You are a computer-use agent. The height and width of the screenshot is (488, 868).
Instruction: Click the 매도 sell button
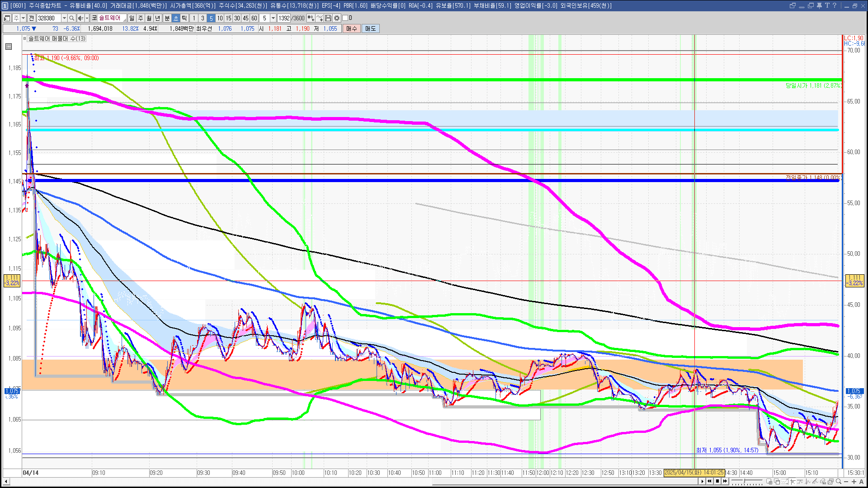coord(371,28)
